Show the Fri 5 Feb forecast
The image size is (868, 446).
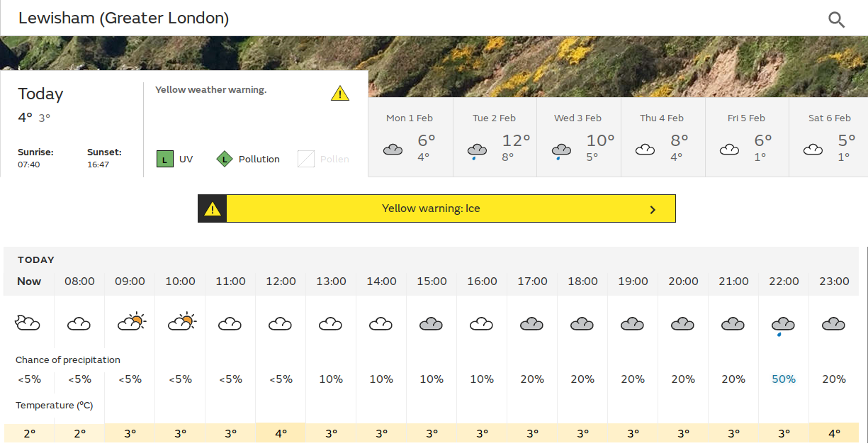tap(746, 137)
